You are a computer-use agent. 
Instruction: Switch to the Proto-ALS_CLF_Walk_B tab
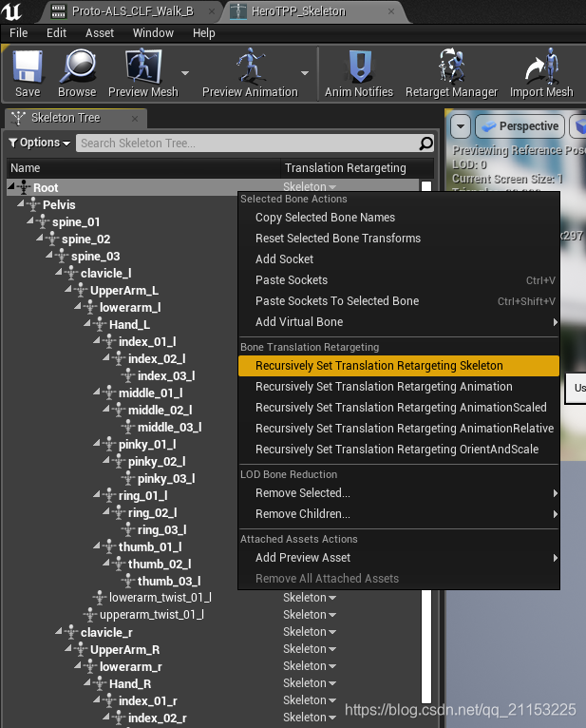(131, 11)
